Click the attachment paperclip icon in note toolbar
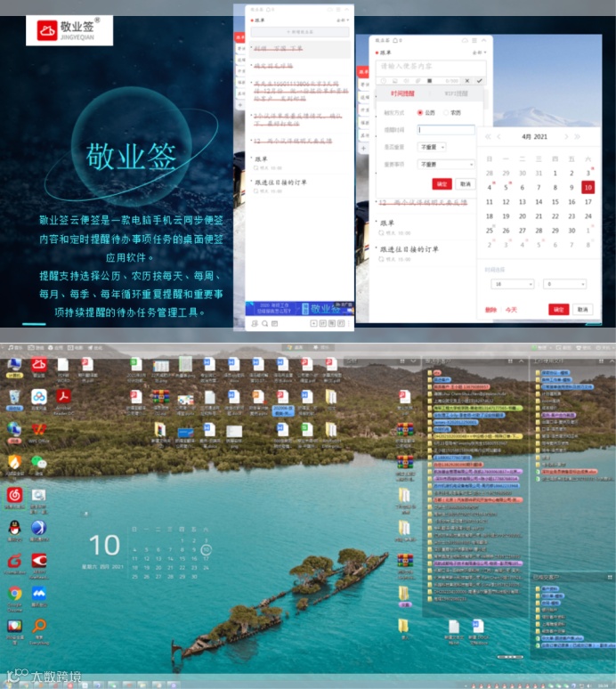This screenshot has width=616, height=689. click(x=417, y=81)
